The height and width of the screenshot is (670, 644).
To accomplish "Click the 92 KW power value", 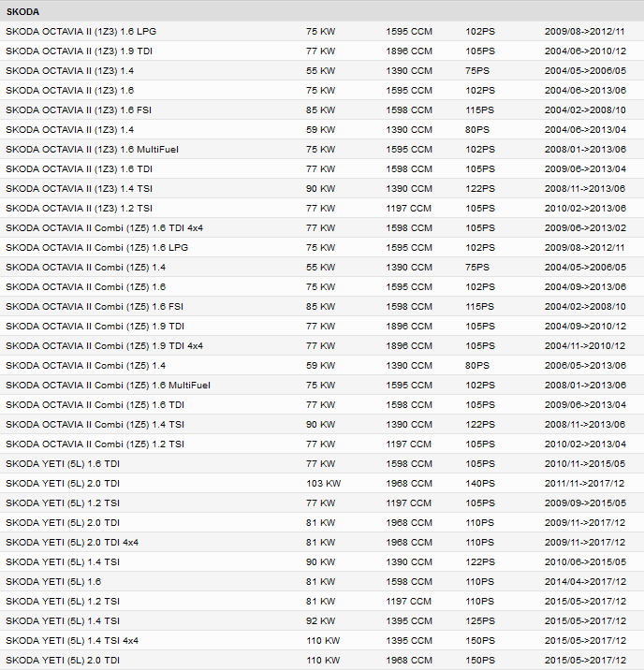I will (x=320, y=621).
